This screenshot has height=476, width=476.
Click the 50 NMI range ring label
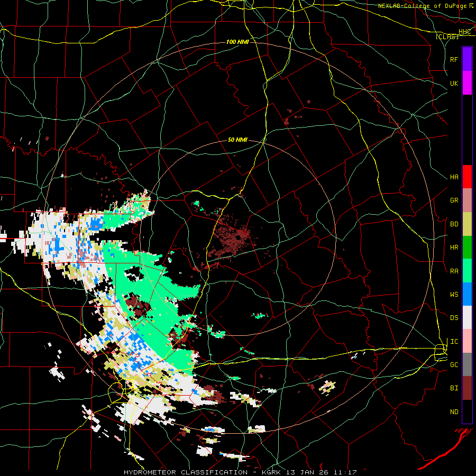pyautogui.click(x=237, y=140)
